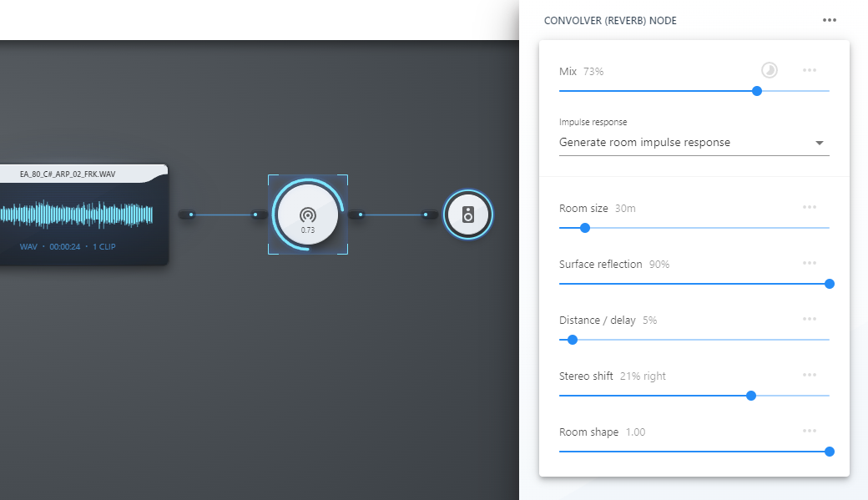The height and width of the screenshot is (500, 868).
Task: Open Surface reflection more options dots
Action: click(810, 263)
